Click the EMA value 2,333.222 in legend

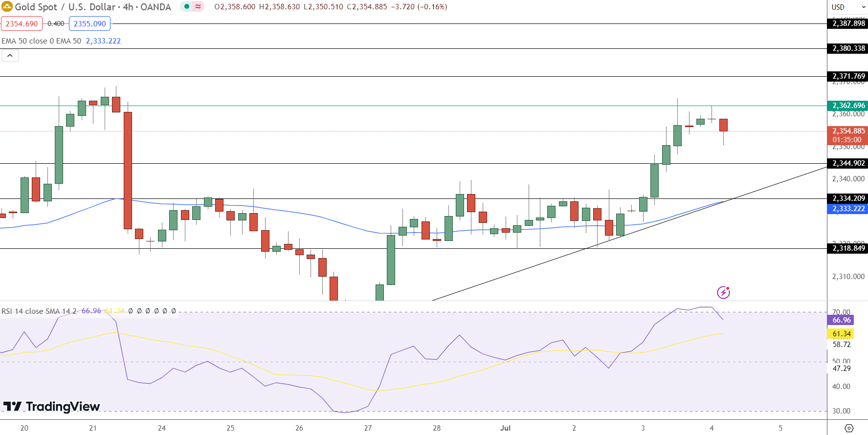click(103, 41)
